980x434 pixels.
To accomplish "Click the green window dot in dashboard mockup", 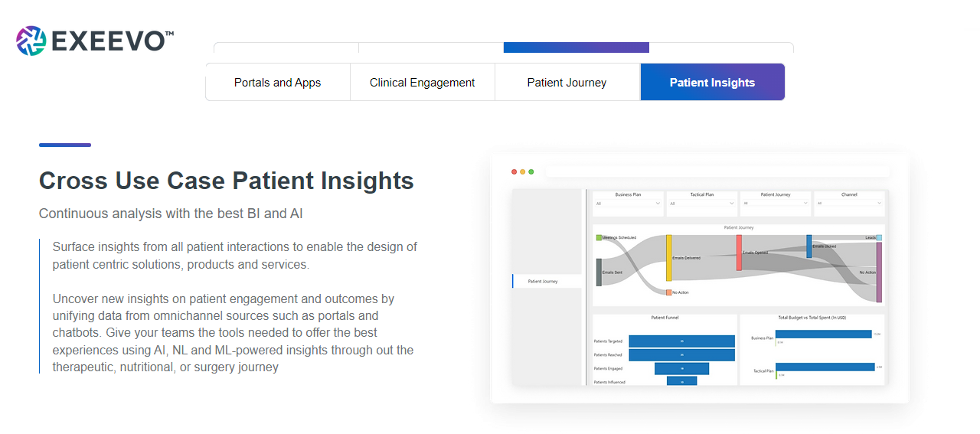I will [x=531, y=172].
